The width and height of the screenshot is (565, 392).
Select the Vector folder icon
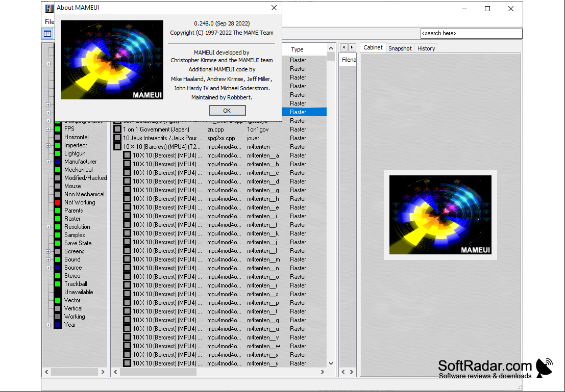tap(58, 301)
